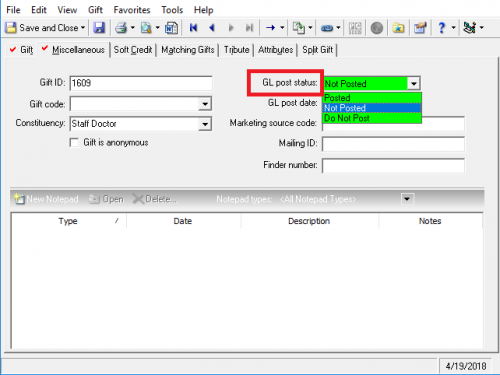The width and height of the screenshot is (500, 375).
Task: Open the Split Gift tab
Action: pos(317,50)
